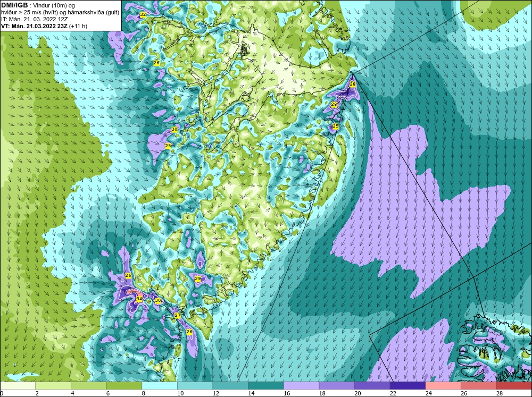532x397 pixels.
Task: Click the legend tick number 0
Action: tap(2, 393)
